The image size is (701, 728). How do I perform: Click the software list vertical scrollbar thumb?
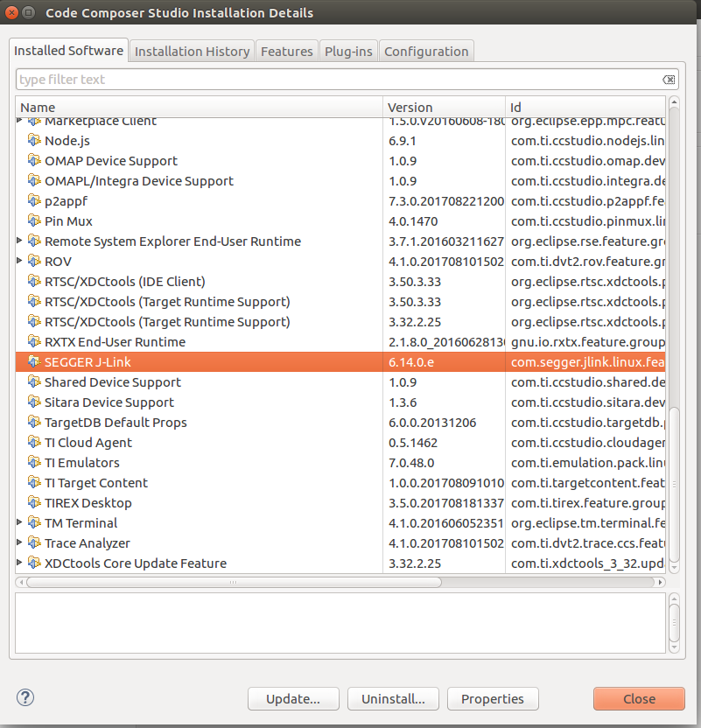[x=675, y=484]
